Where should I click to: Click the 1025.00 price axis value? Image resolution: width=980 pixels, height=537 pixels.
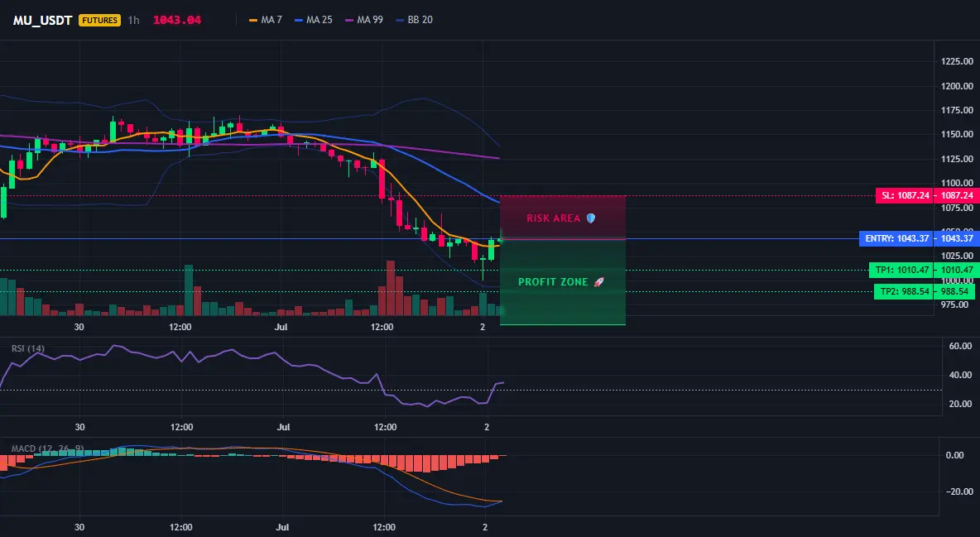click(x=957, y=256)
